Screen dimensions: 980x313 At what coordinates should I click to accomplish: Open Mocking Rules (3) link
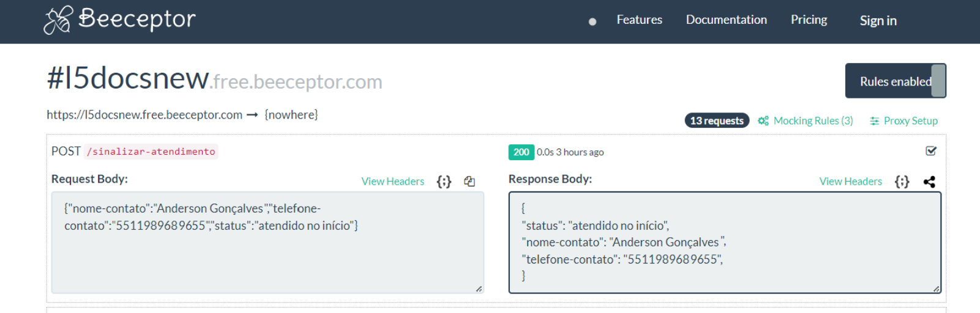click(x=813, y=121)
